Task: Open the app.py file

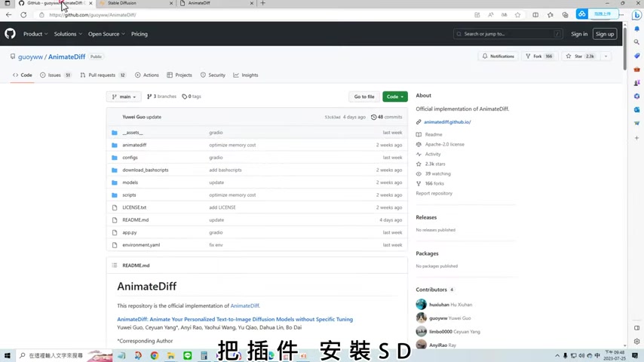Action: (130, 232)
